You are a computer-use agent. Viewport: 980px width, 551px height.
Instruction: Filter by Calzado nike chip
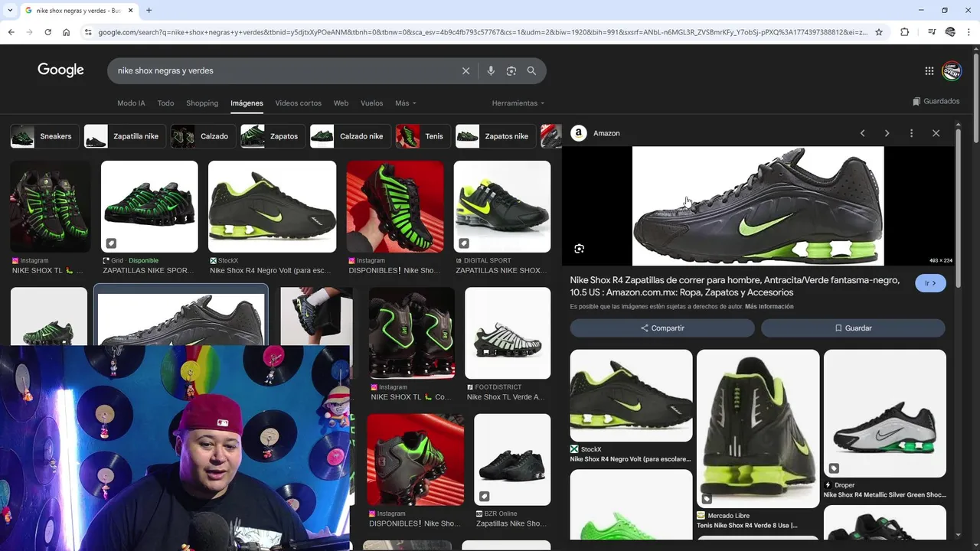351,136
